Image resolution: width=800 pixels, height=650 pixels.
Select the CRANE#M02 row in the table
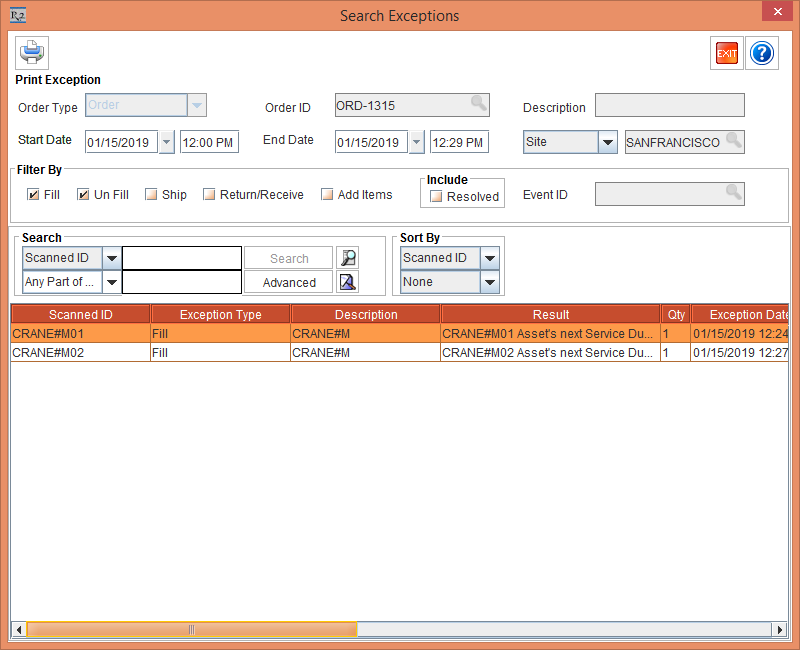click(80, 352)
